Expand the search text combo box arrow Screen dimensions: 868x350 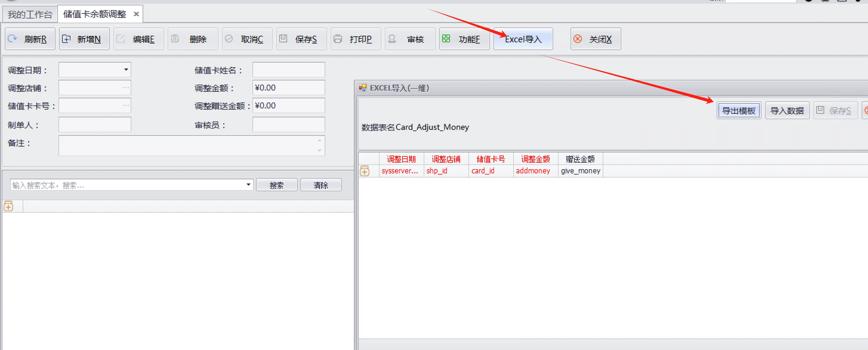tap(248, 184)
